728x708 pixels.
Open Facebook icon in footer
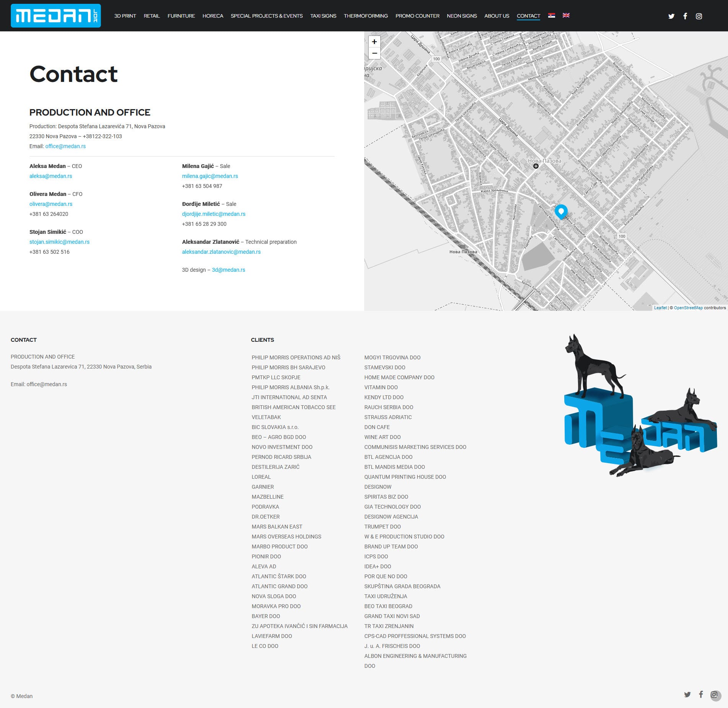(701, 694)
